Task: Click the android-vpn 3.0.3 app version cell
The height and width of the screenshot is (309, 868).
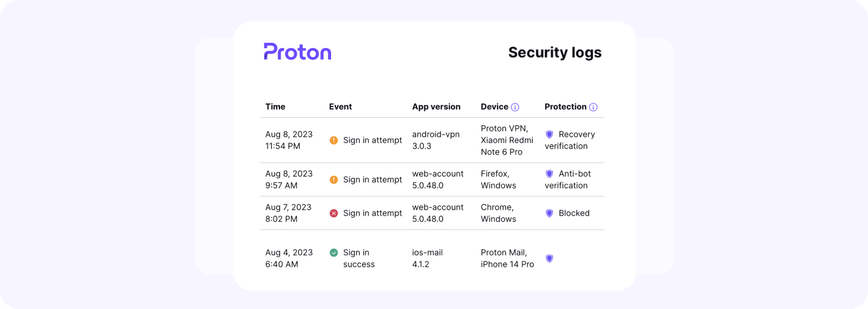Action: pos(436,140)
